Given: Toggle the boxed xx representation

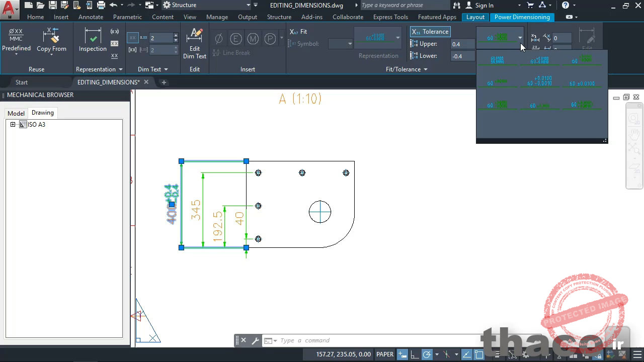Looking at the screenshot, I should 115,44.
